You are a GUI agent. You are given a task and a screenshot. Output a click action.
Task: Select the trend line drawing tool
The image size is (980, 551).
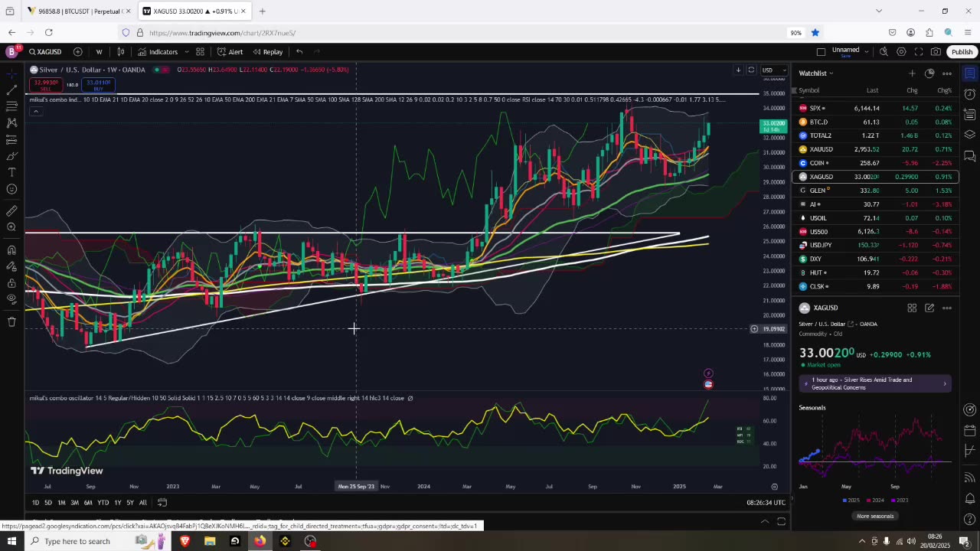pos(11,90)
